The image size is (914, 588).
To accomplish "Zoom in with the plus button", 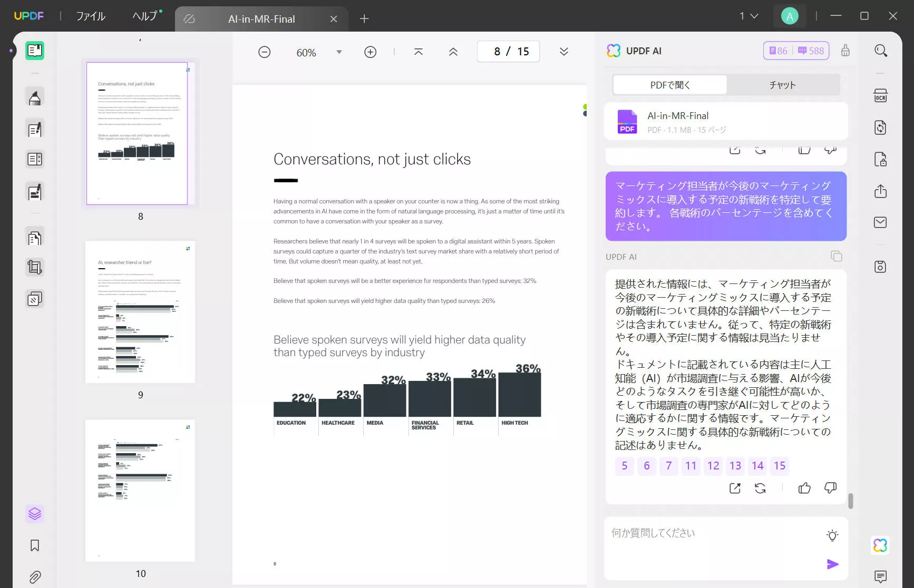I will (371, 52).
